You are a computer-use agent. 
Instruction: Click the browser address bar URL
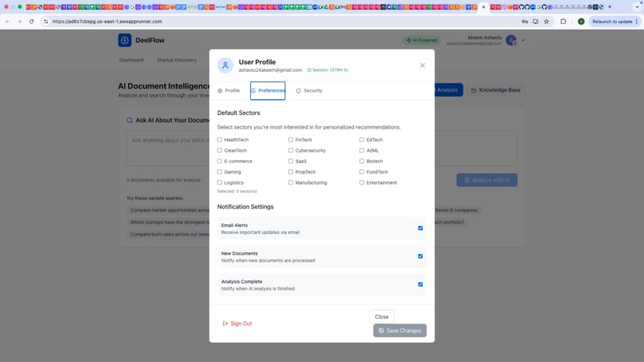(107, 22)
